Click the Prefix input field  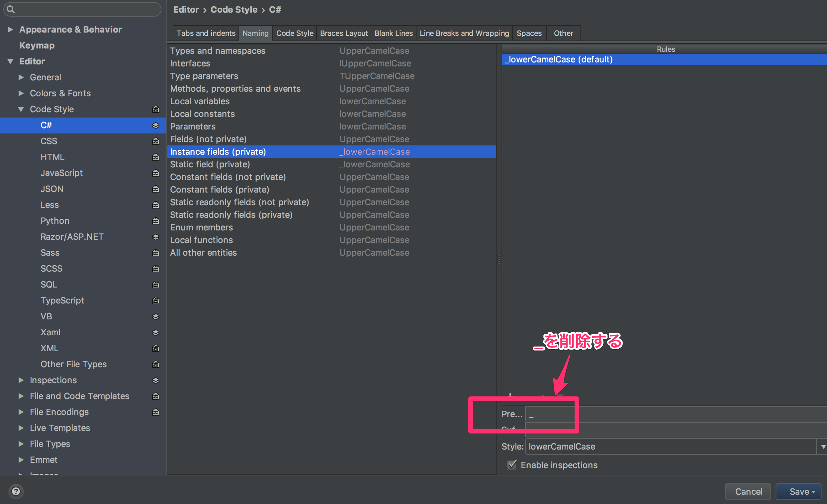coord(676,414)
